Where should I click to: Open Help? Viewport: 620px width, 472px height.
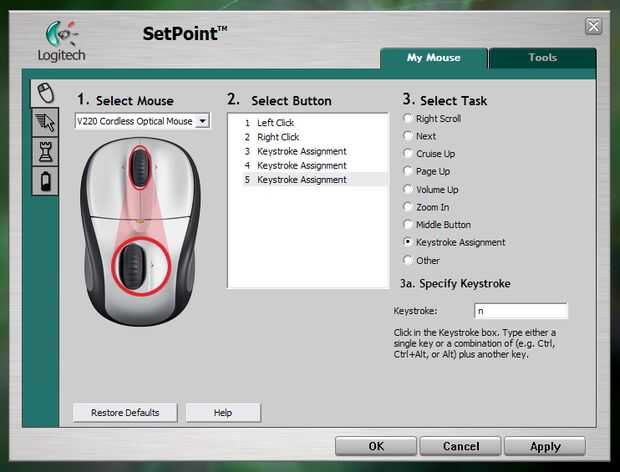pyautogui.click(x=223, y=413)
